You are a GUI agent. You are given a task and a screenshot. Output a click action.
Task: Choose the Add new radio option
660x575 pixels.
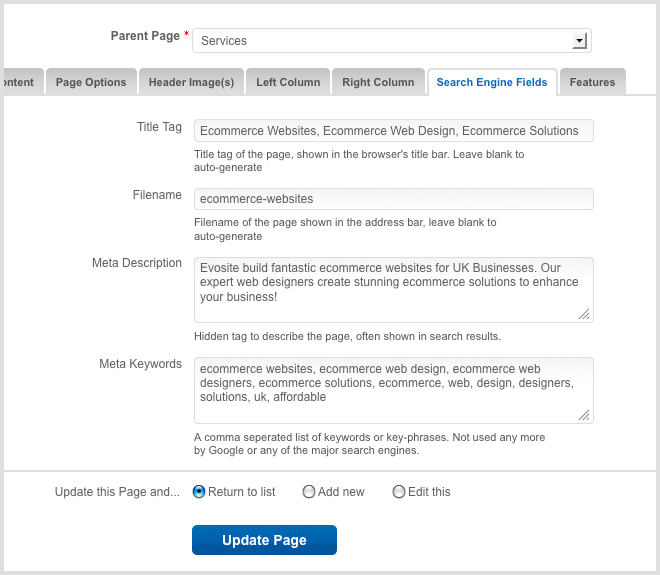[x=309, y=492]
